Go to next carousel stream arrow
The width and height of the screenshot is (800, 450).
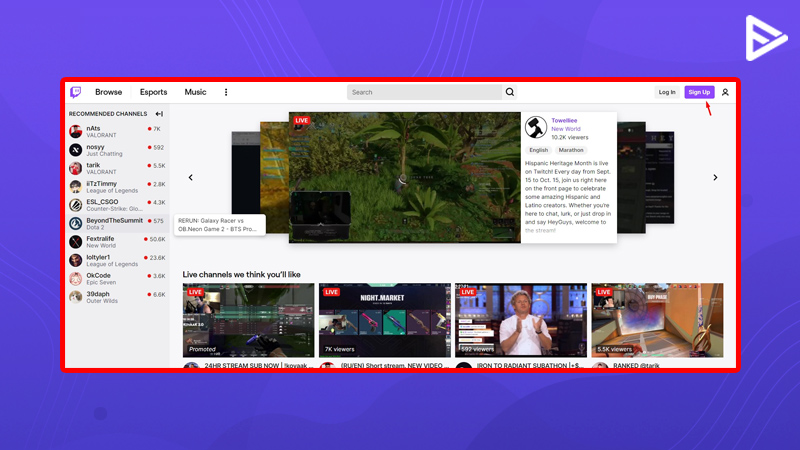click(715, 178)
